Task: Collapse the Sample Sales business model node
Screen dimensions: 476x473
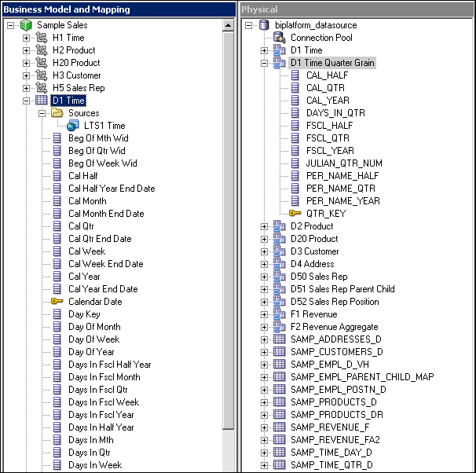Action: click(x=11, y=25)
